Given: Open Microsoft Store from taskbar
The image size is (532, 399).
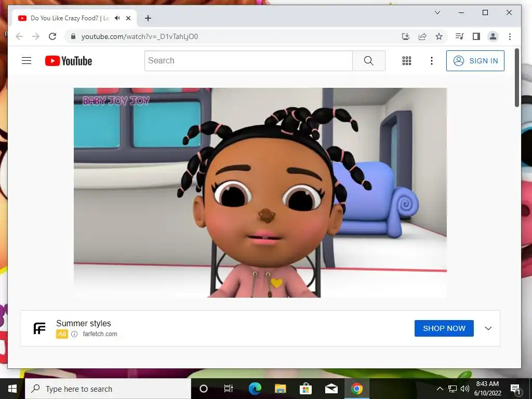Looking at the screenshot, I should point(305,389).
